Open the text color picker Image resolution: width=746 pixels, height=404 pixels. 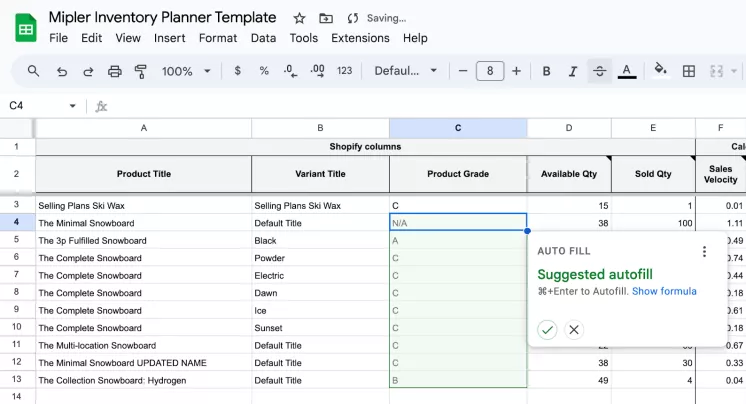pos(627,71)
